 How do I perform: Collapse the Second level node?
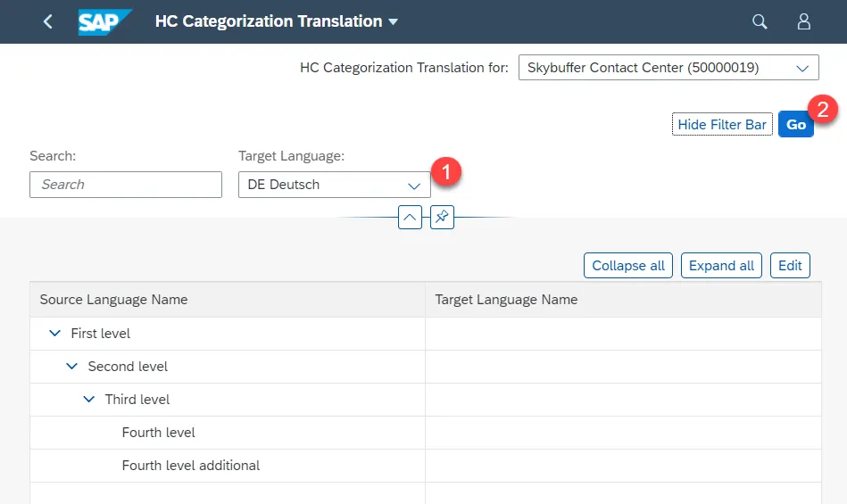coord(71,367)
